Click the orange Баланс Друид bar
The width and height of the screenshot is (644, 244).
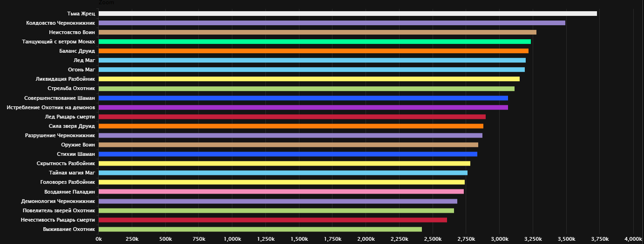click(x=313, y=51)
